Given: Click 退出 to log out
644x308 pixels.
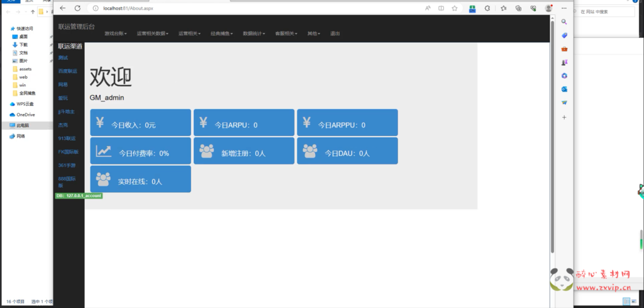Looking at the screenshot, I should point(335,33).
